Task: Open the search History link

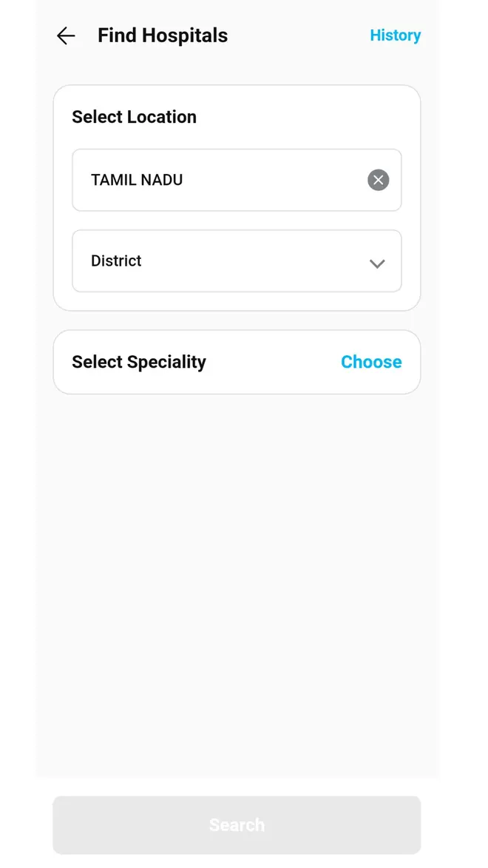Action: tap(395, 36)
